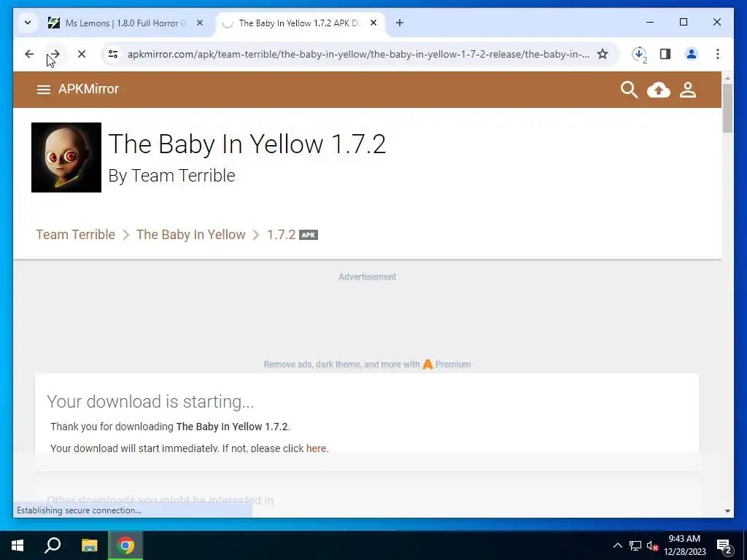Open Chrome downloads icon
The width and height of the screenshot is (747, 560).
tap(639, 54)
